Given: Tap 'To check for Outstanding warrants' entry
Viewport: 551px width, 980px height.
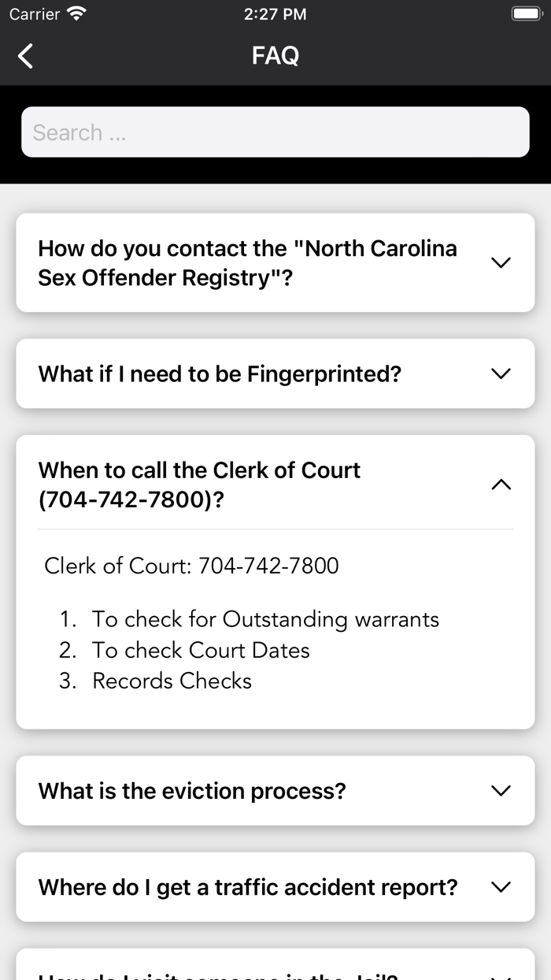Looking at the screenshot, I should point(265,619).
